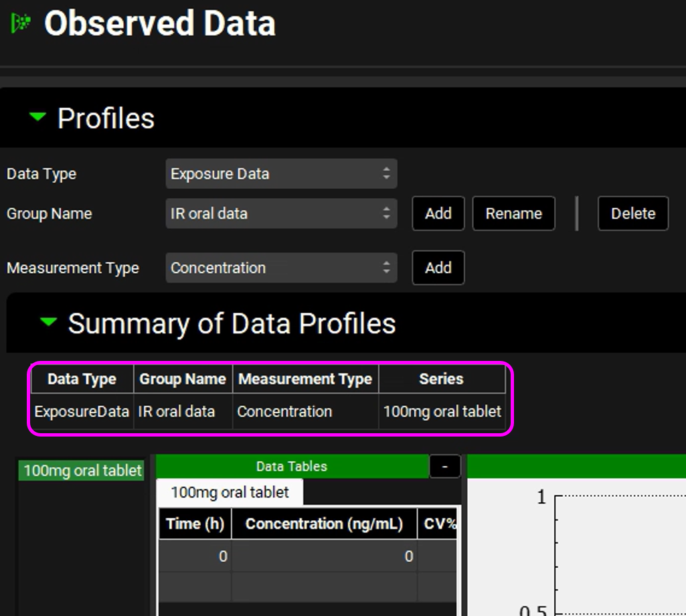Collapse Summary of Data Profiles section
Image resolution: width=686 pixels, height=616 pixels.
pos(48,323)
